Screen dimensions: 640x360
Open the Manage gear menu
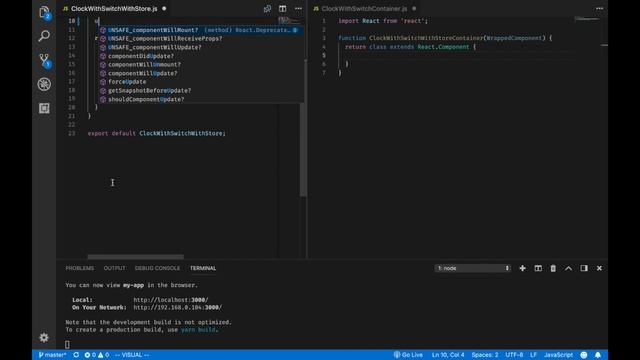coord(44,338)
